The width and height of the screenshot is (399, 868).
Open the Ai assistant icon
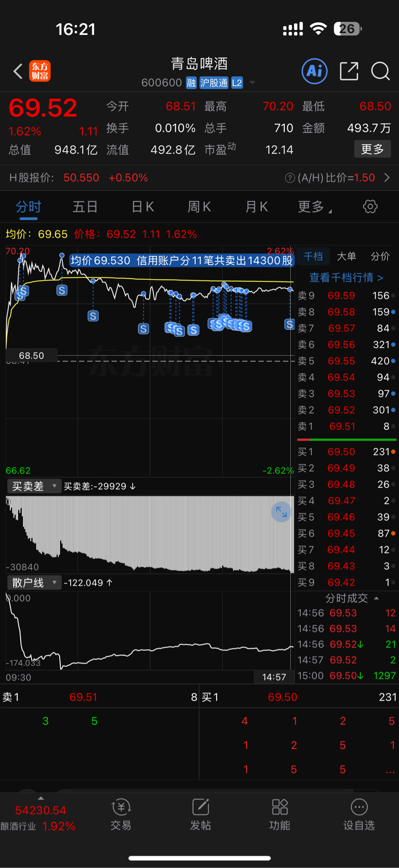click(x=314, y=71)
